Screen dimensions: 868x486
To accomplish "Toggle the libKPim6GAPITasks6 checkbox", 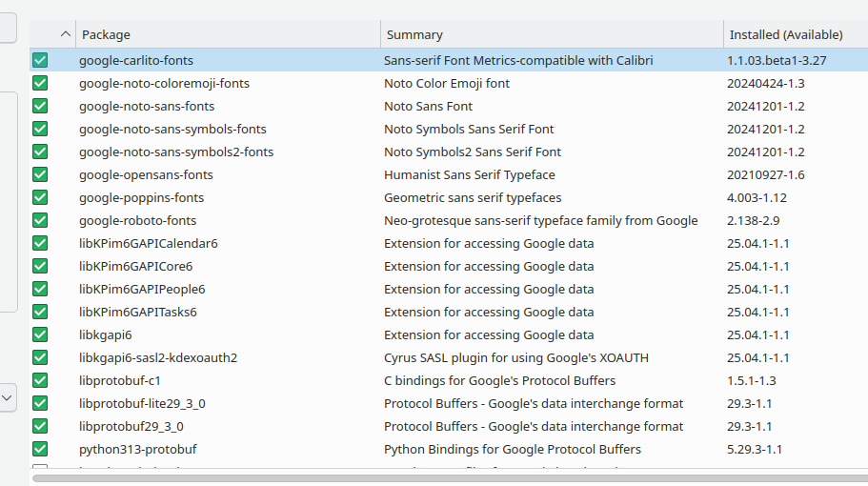I will (x=40, y=312).
